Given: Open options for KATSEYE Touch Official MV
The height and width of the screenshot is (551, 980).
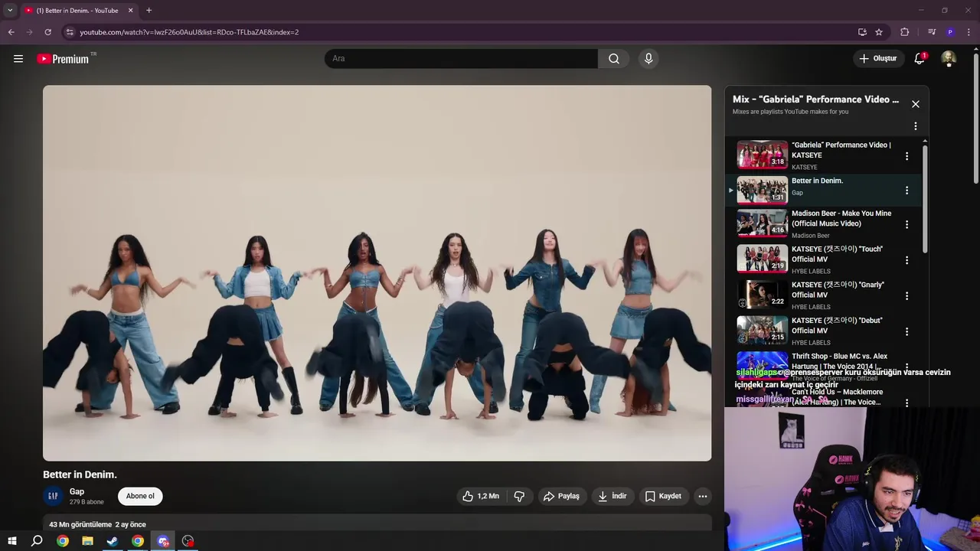Looking at the screenshot, I should [x=907, y=260].
